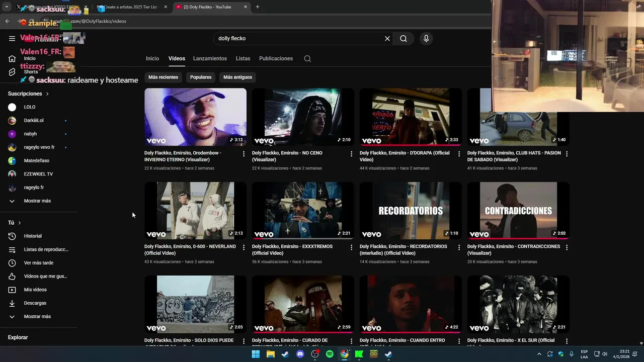The image size is (644, 362).
Task: Open new browser tab with plus button
Action: pyautogui.click(x=258, y=7)
